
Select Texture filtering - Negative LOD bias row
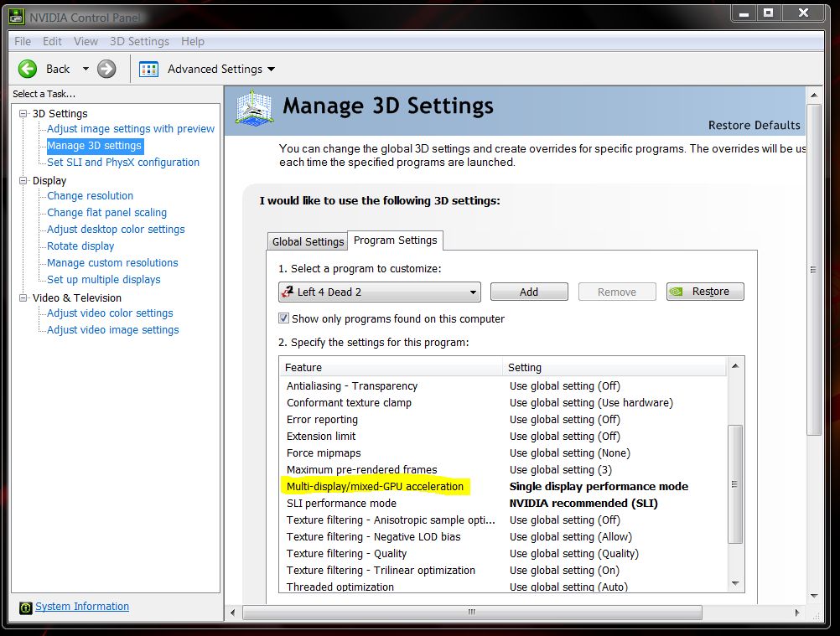point(503,536)
